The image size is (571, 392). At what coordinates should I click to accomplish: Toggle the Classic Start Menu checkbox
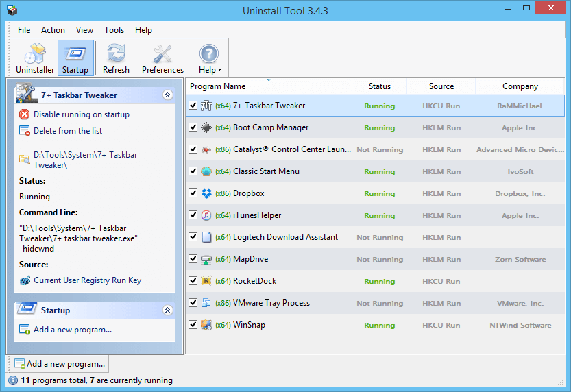pyautogui.click(x=193, y=171)
